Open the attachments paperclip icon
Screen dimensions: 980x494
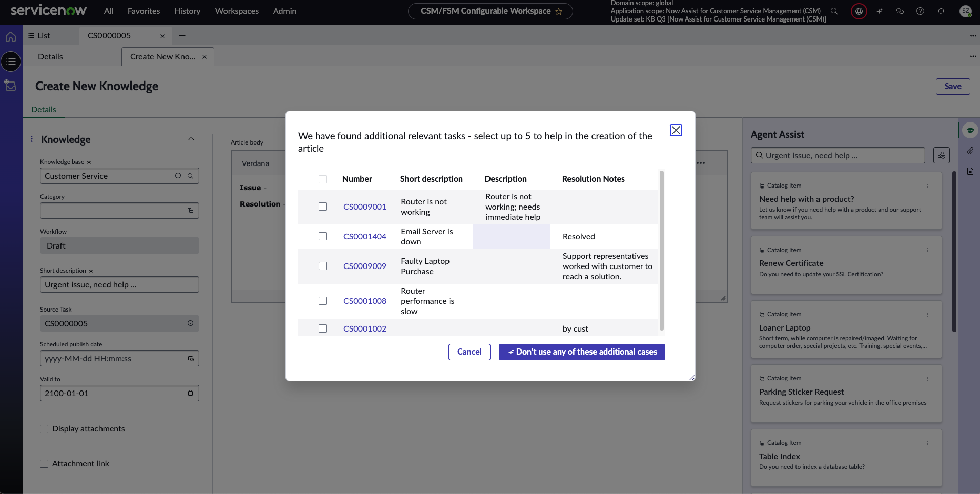click(x=970, y=151)
